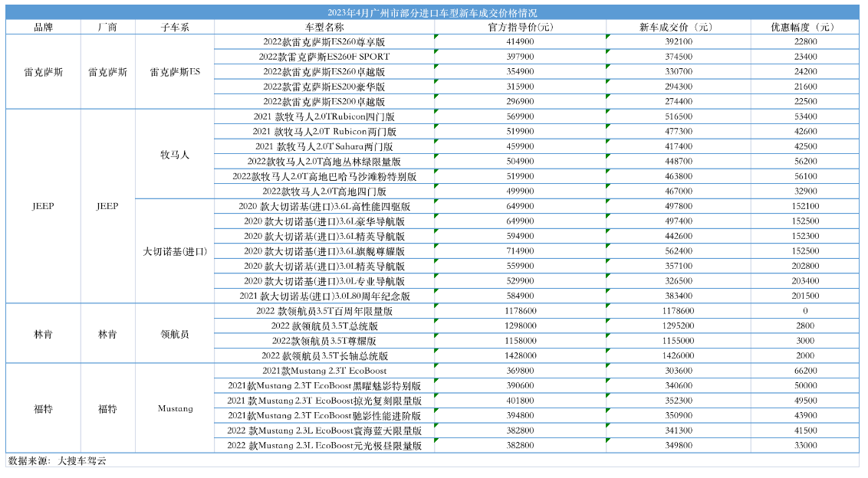
Task: Click the 官方指导价(元) header cell
Action: [x=520, y=27]
